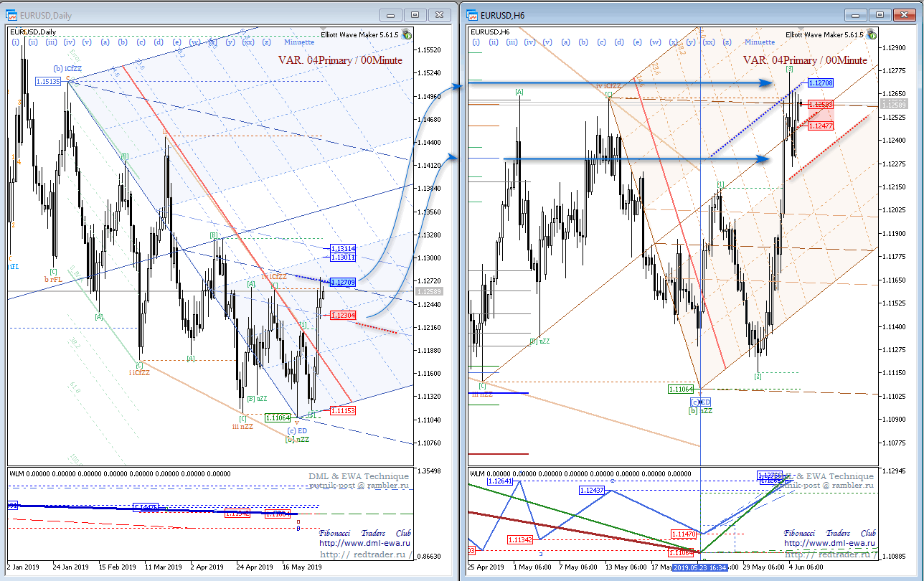Viewport: 924px width, 581px height.
Task: Click the blue 1.12709 price label
Action: 344,282
